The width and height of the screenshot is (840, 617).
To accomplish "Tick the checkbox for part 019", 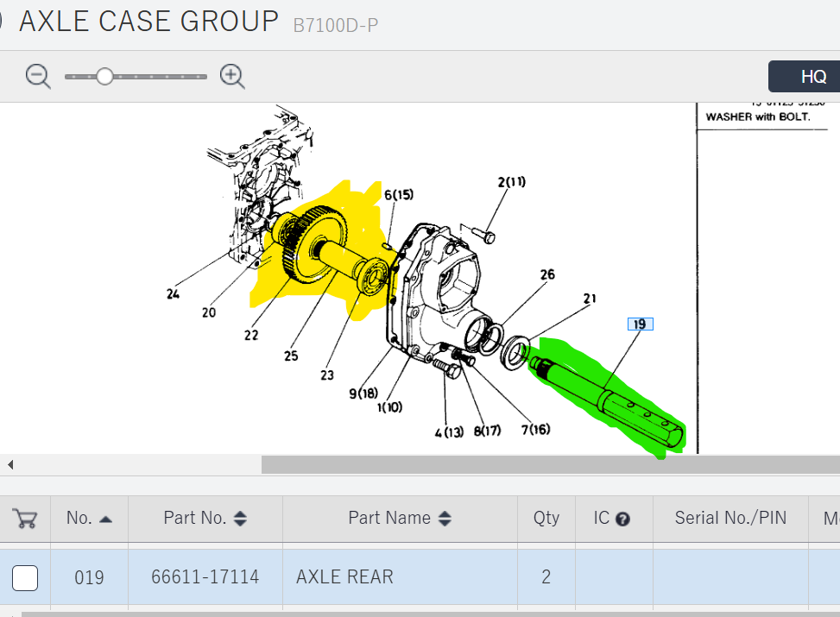I will tap(25, 577).
